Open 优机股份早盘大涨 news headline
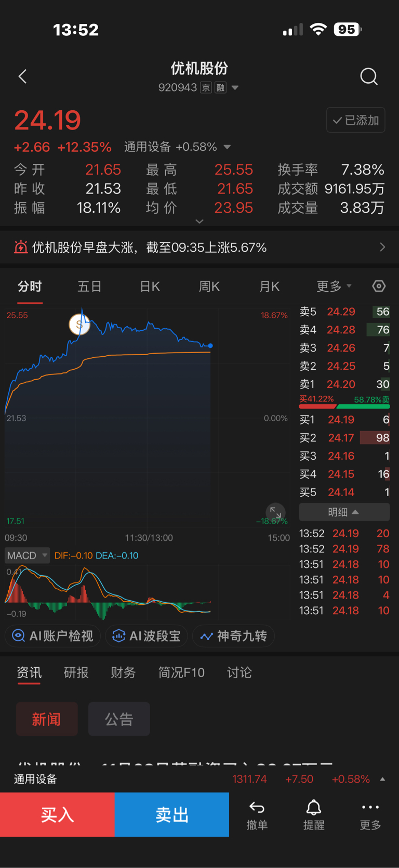 tap(150, 247)
